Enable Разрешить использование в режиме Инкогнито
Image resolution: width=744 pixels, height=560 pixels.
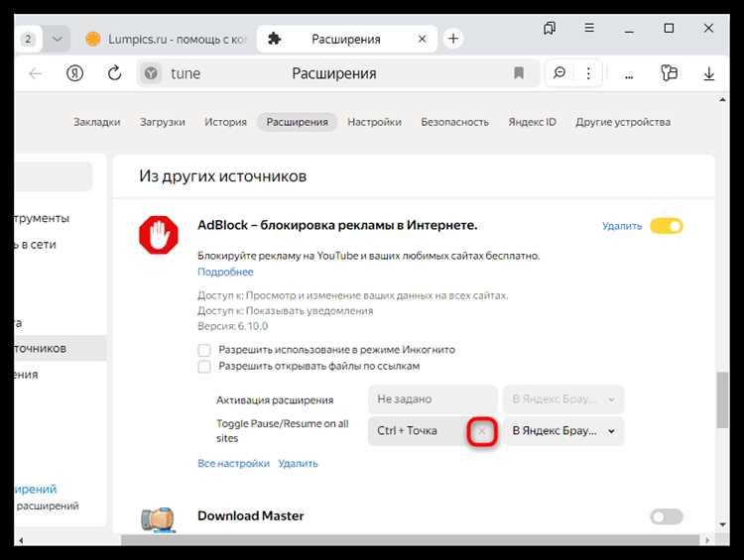[x=204, y=350]
